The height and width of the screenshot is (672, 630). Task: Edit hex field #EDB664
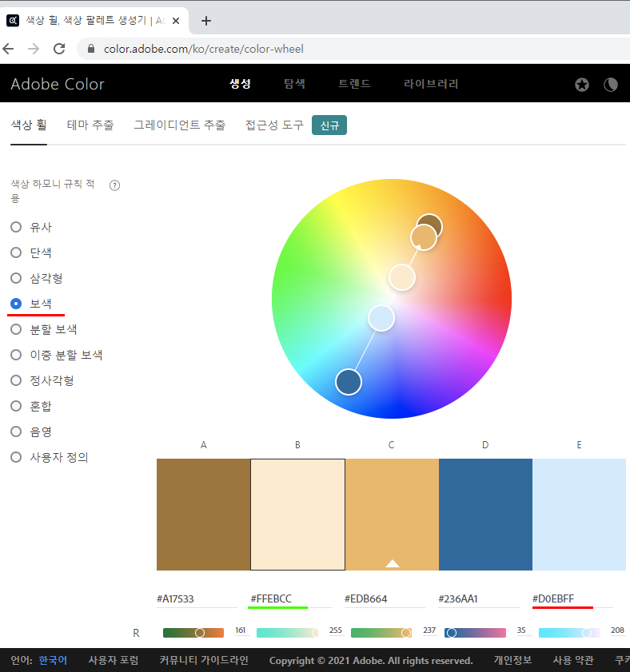pyautogui.click(x=385, y=598)
